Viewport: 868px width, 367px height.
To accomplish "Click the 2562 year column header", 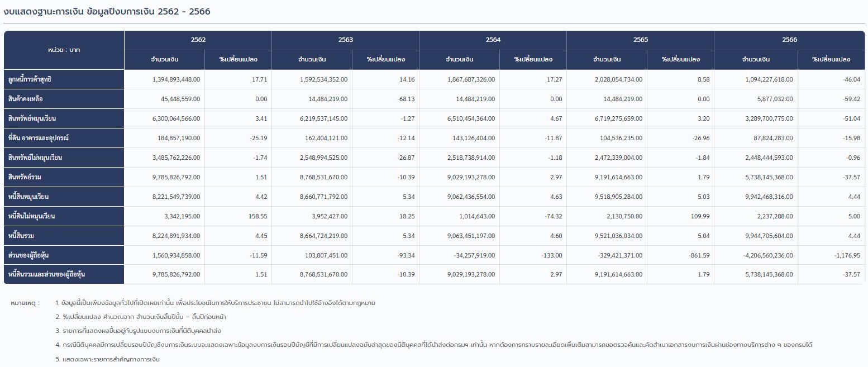I will coord(198,40).
